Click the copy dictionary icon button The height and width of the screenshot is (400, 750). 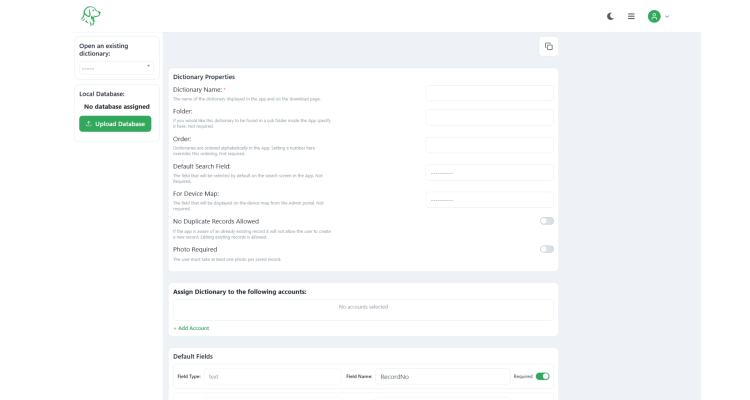click(x=549, y=46)
